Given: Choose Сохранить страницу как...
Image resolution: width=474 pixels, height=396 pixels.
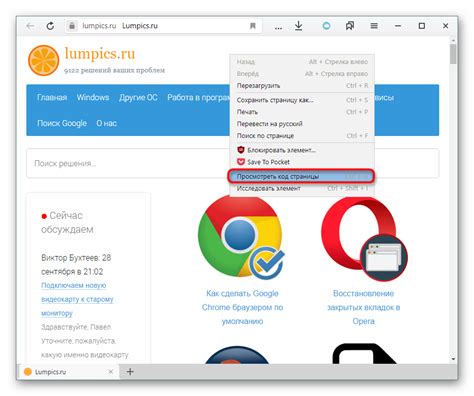Looking at the screenshot, I should [x=302, y=100].
